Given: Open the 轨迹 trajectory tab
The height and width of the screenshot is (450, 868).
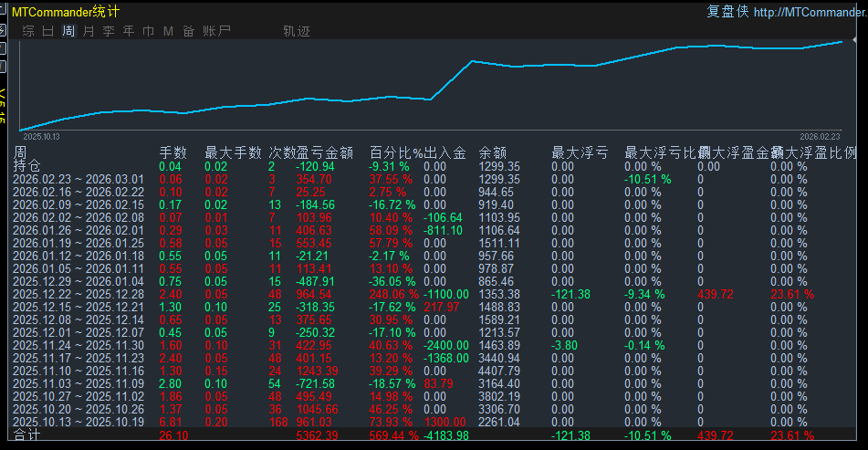Looking at the screenshot, I should (297, 31).
